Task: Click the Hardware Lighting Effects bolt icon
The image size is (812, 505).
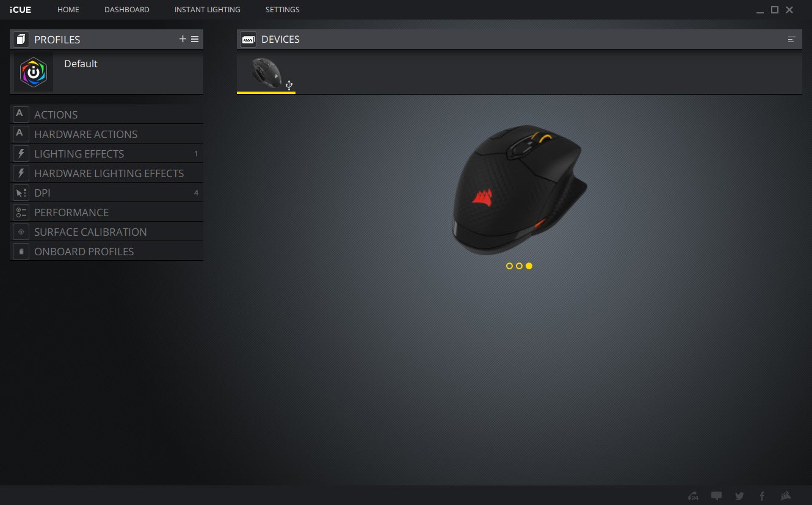Action: (x=21, y=173)
